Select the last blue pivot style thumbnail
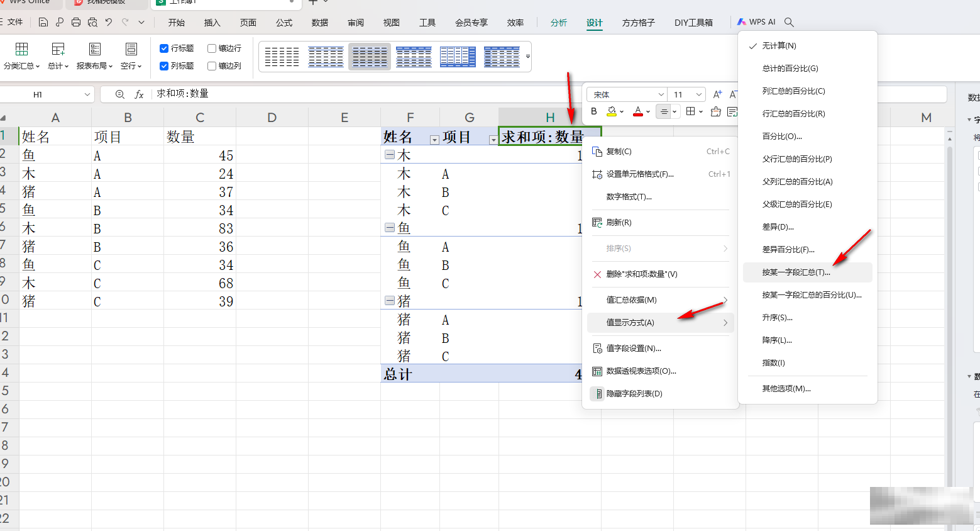The image size is (980, 531). 502,57
